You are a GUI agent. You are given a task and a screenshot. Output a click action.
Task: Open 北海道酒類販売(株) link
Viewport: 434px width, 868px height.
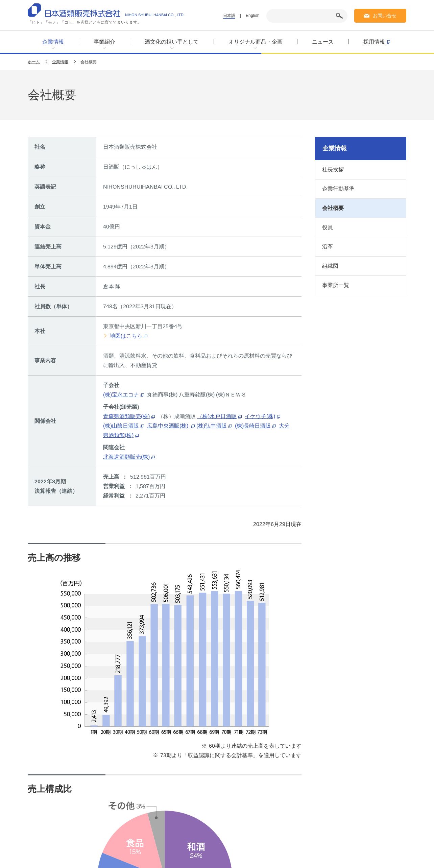point(126,457)
